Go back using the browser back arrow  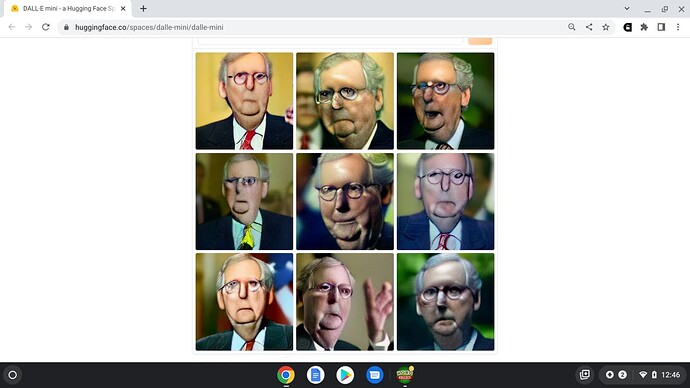click(12, 27)
